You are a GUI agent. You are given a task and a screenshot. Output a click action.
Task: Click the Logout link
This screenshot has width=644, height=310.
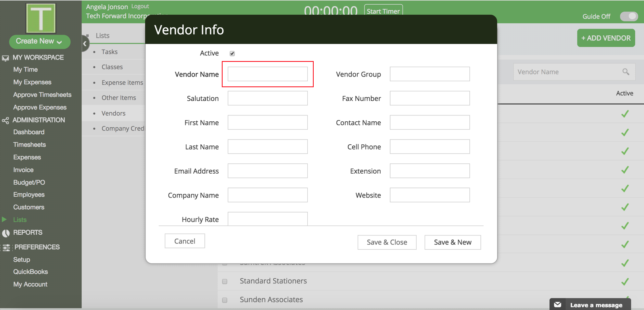(x=140, y=6)
